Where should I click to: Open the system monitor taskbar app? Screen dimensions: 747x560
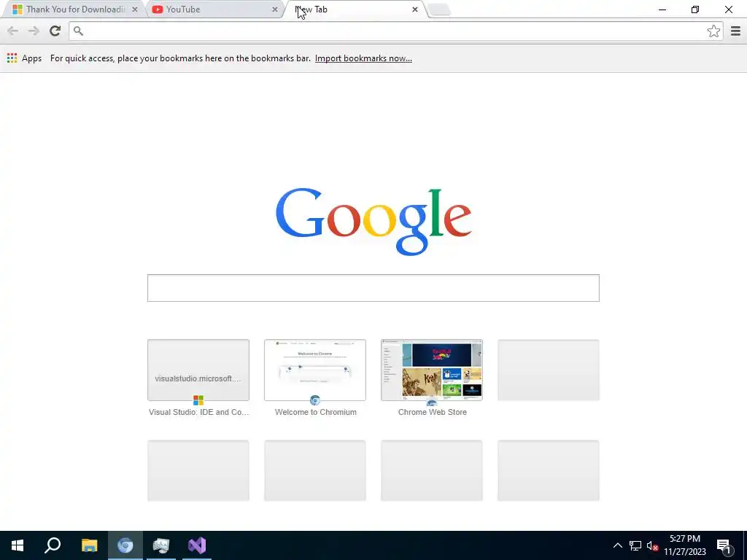[161, 545]
